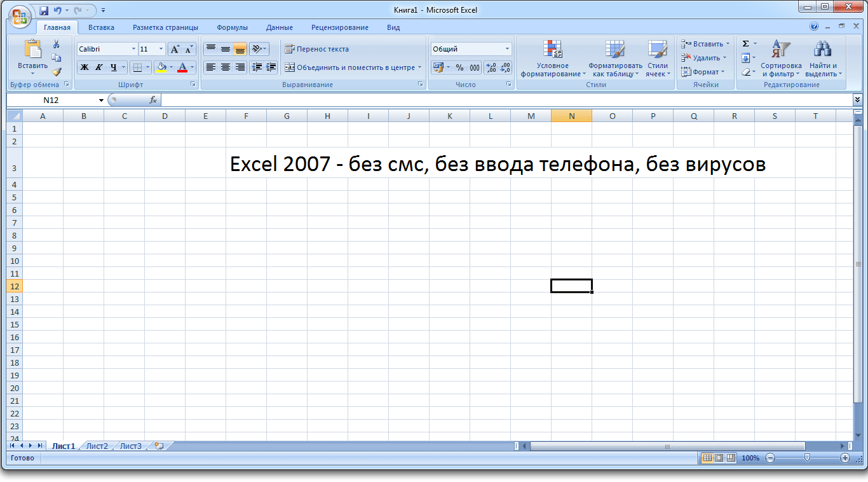Toggle italic К formatting
868x482 pixels.
99,67
